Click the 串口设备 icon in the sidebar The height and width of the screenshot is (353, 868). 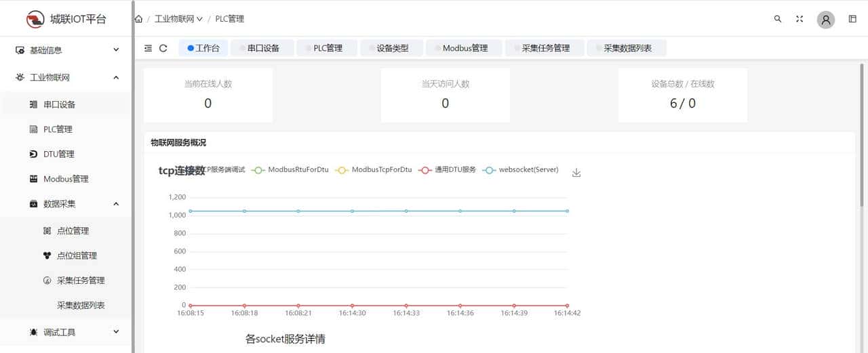tap(33, 104)
